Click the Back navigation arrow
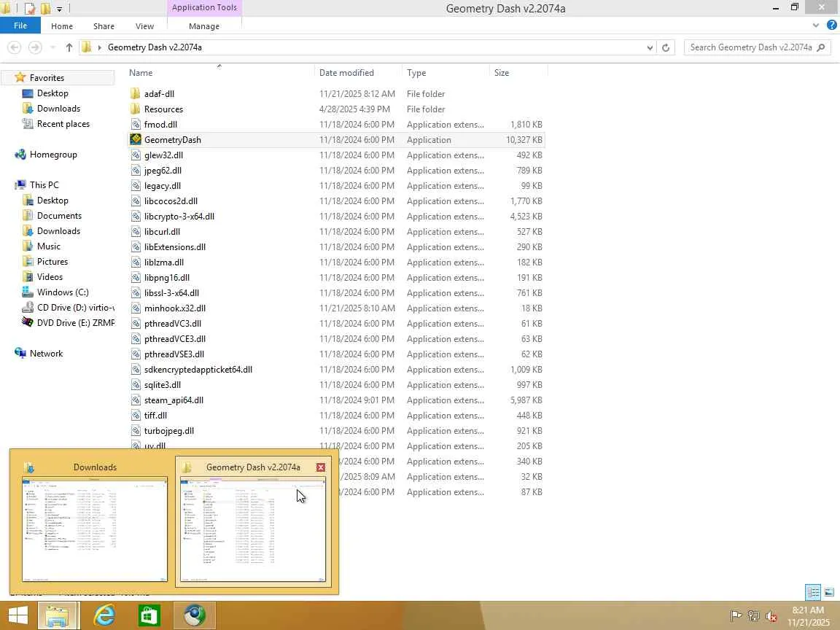Screen dimensions: 840x630 15,47
